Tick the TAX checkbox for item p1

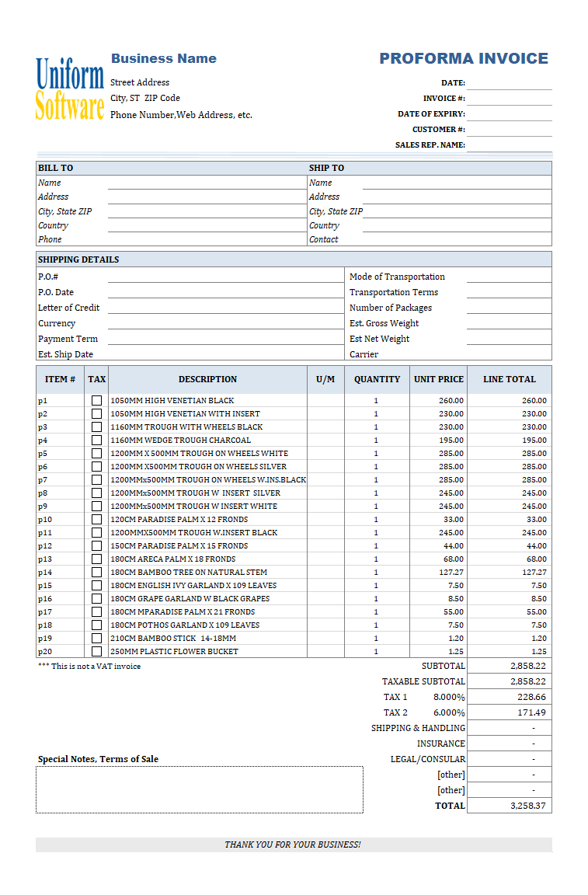[x=96, y=401]
